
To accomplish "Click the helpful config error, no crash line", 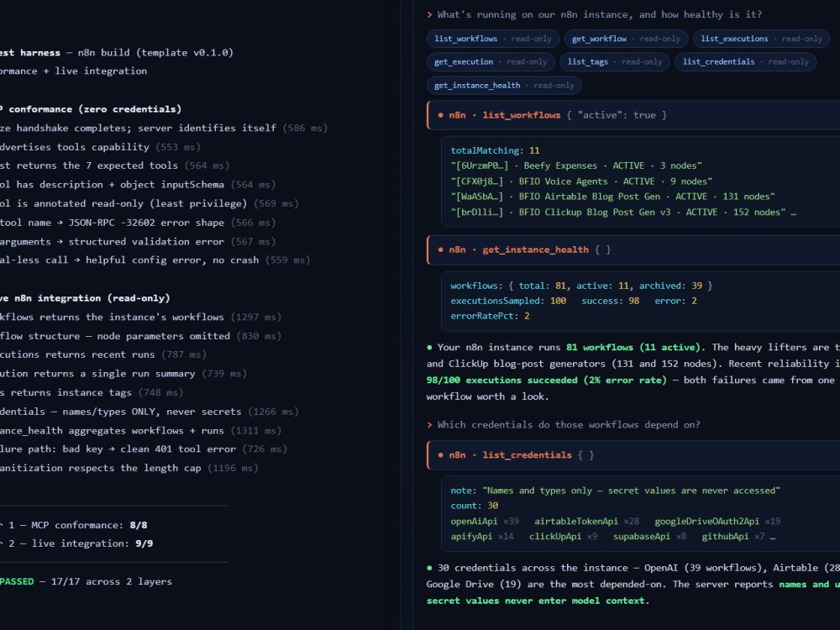I will (x=155, y=260).
